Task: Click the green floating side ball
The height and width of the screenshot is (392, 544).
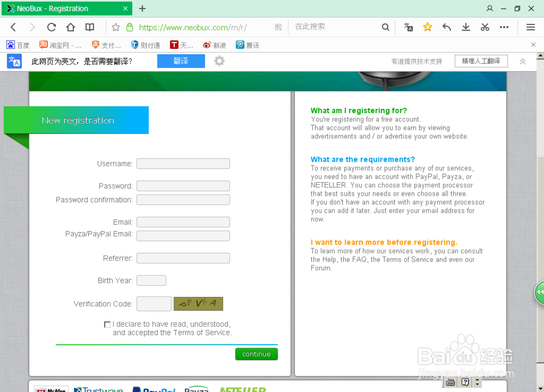Action: (539, 292)
